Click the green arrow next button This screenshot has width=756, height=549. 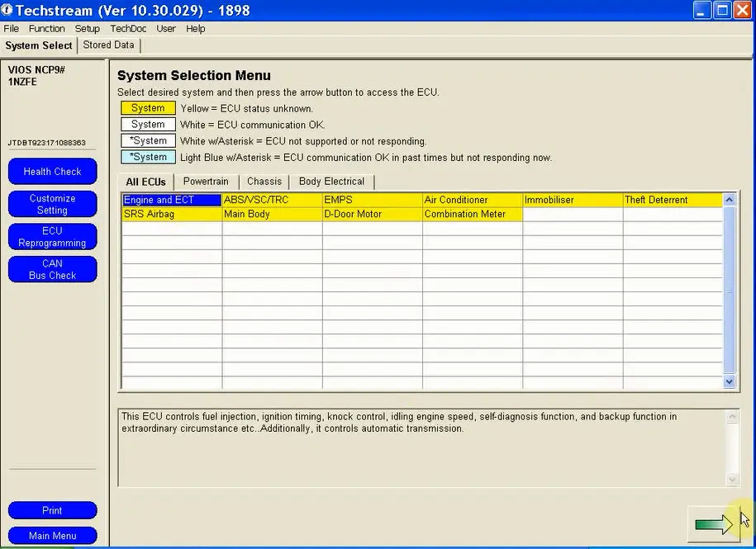(714, 524)
